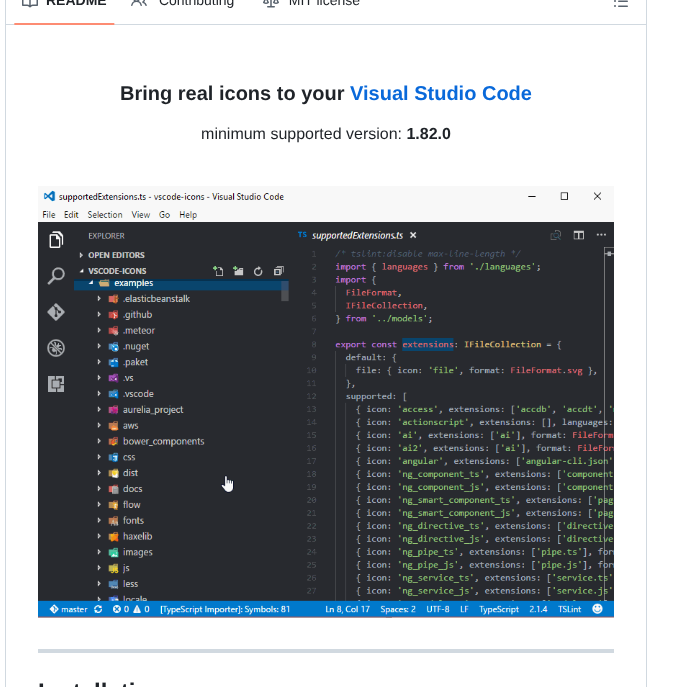Image resolution: width=677 pixels, height=687 pixels.
Task: Click the Collapse All icon in the explorer
Action: click(279, 271)
